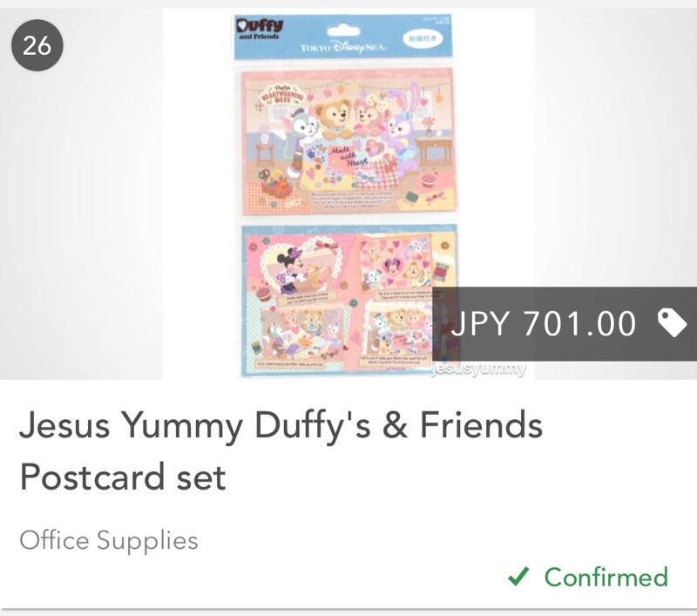
Task: Select the Office Supplies category label
Action: coord(109,541)
